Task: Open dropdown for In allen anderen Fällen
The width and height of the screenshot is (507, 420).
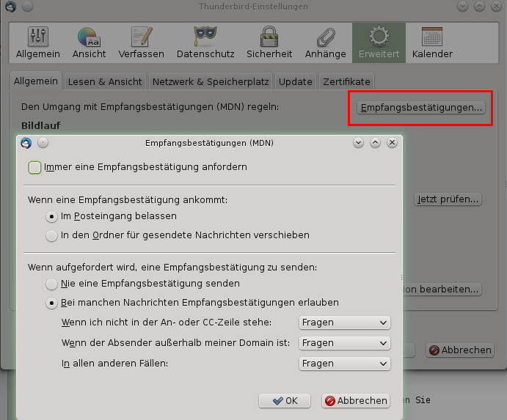Action: pyautogui.click(x=345, y=364)
